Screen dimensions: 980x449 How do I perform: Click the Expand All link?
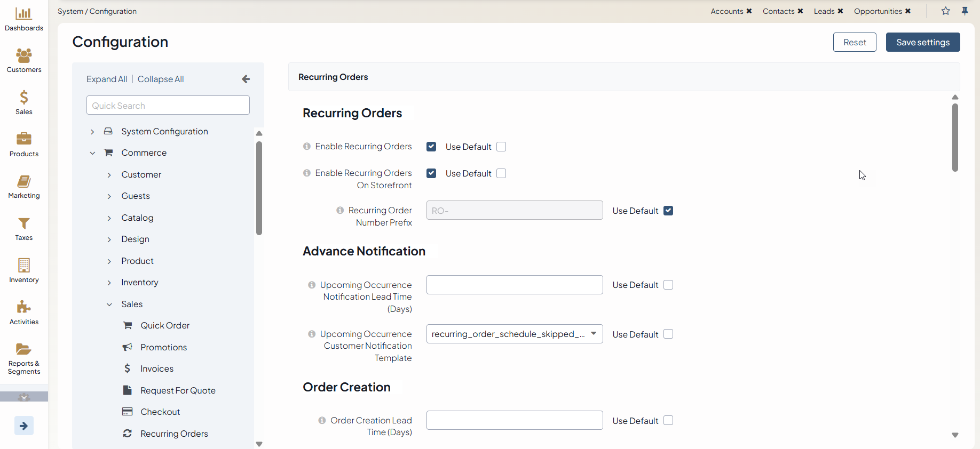point(107,79)
